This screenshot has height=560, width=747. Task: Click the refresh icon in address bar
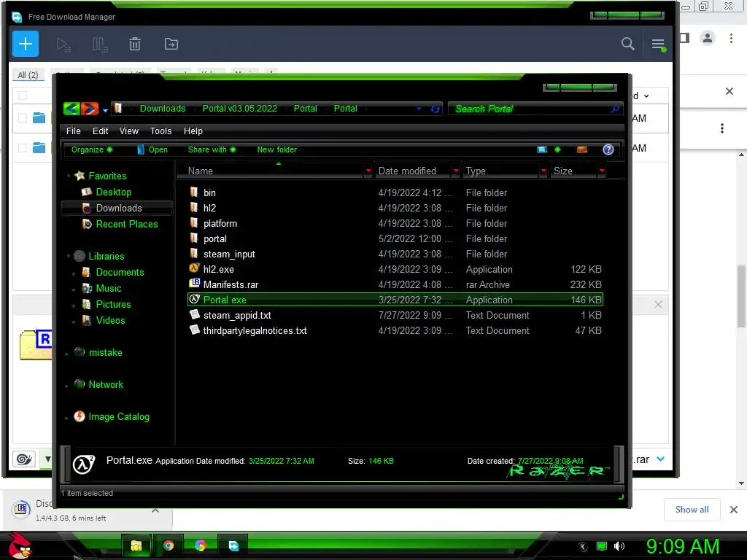coord(435,109)
